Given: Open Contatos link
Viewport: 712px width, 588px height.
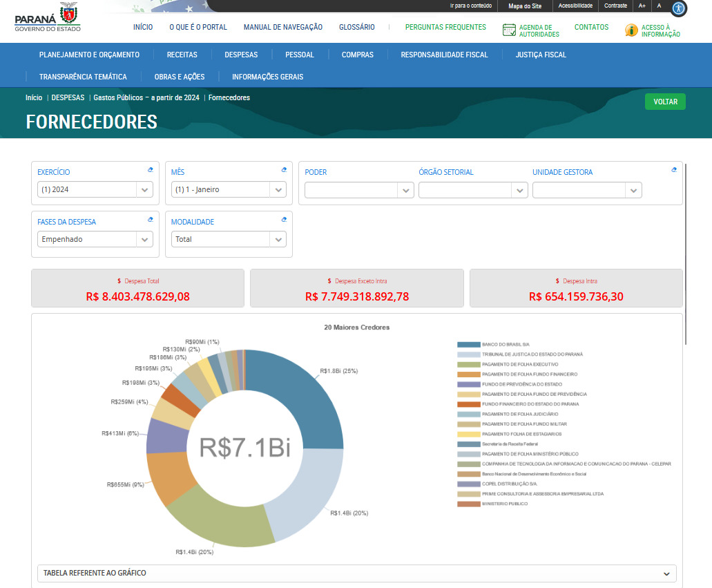Looking at the screenshot, I should [591, 27].
